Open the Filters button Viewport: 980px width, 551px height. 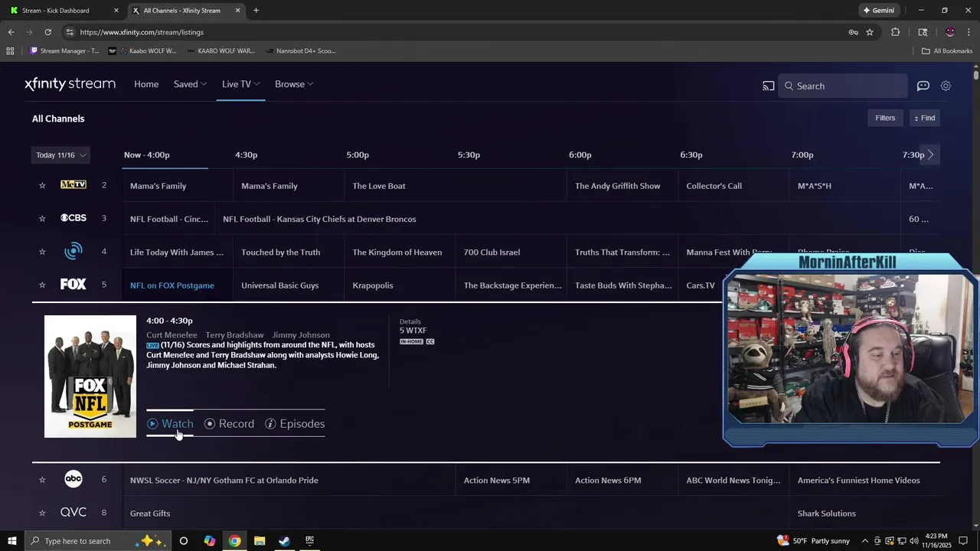tap(885, 118)
